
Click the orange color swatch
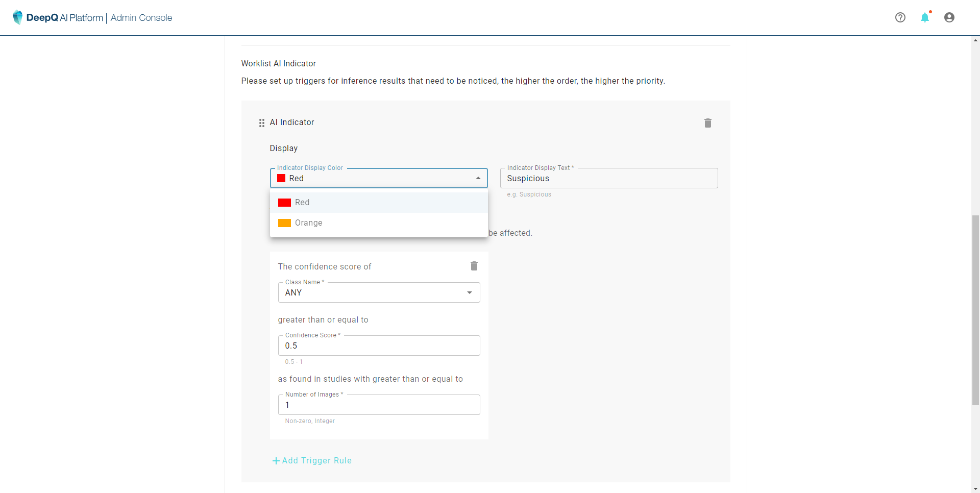coord(284,223)
